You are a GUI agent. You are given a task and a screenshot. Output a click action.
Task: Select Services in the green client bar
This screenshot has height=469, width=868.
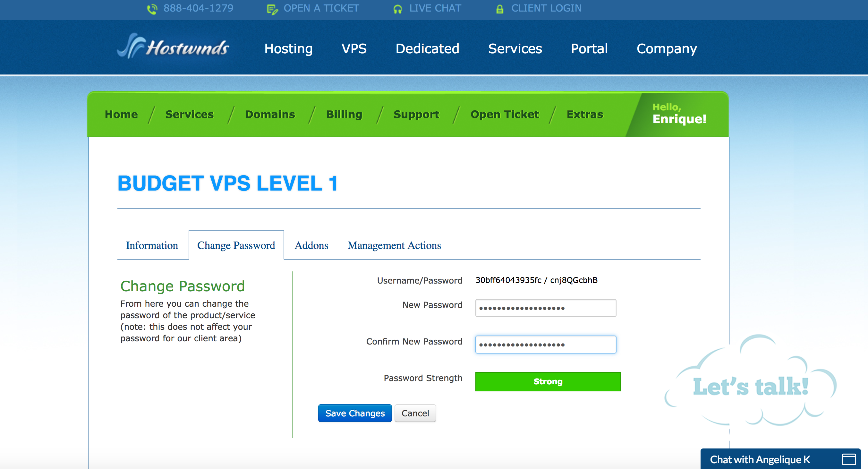[x=189, y=115]
